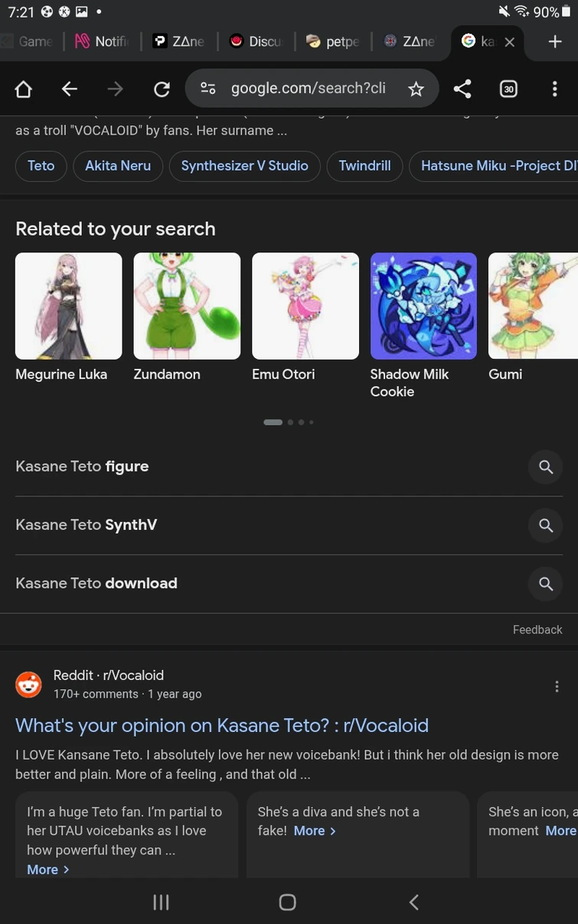Open the tab switcher showing 30

(x=508, y=89)
